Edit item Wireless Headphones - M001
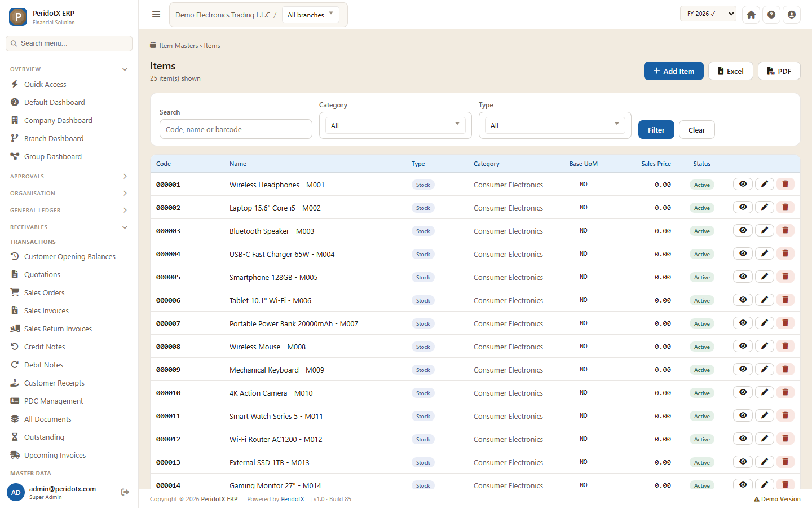The image size is (812, 508). (x=764, y=184)
